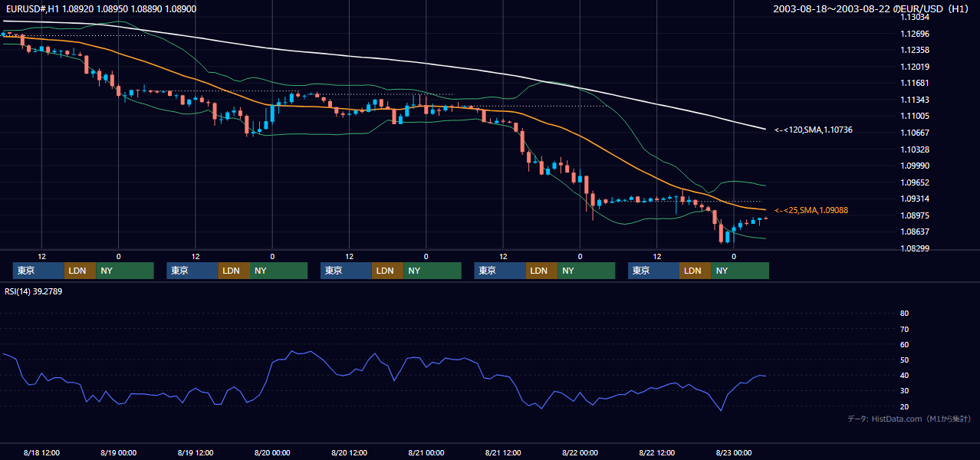The width and height of the screenshot is (980, 460).
Task: Click the RSI level 60 label
Action: 904,344
